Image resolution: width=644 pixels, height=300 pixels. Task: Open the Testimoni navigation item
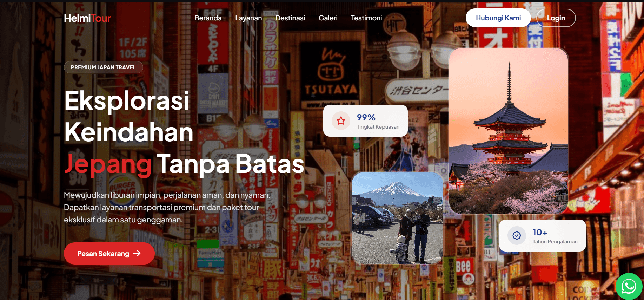coord(366,18)
